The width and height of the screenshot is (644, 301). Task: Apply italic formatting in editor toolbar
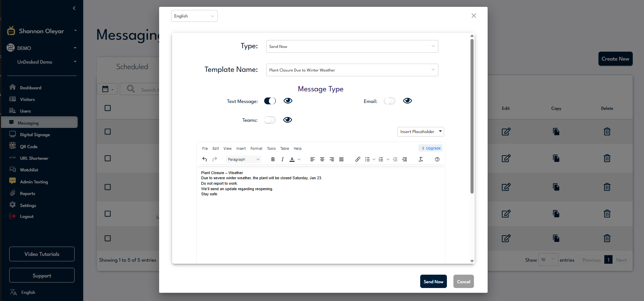tap(282, 159)
